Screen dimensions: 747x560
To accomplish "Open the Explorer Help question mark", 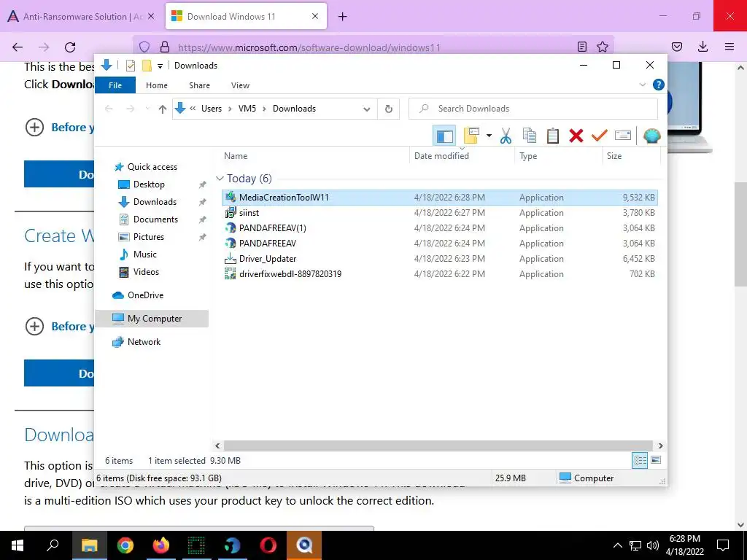I will click(659, 85).
